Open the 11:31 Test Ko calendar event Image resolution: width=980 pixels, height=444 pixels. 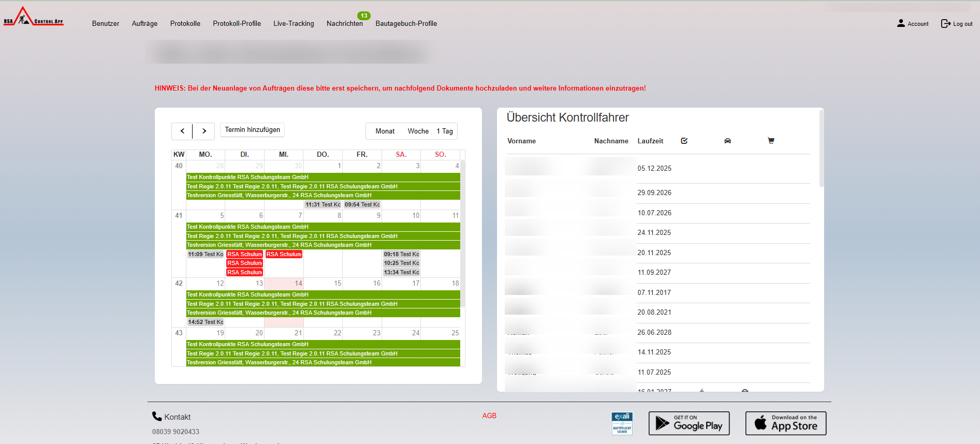(323, 205)
